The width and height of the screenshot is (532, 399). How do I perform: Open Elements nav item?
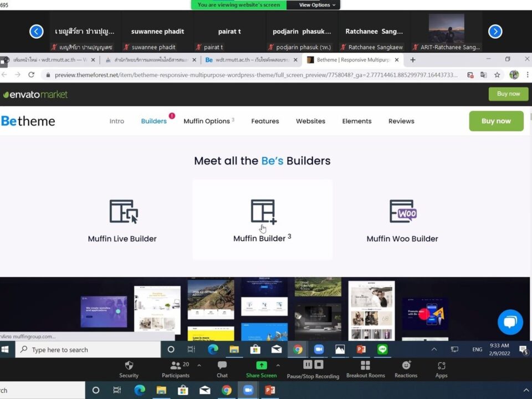[356, 121]
